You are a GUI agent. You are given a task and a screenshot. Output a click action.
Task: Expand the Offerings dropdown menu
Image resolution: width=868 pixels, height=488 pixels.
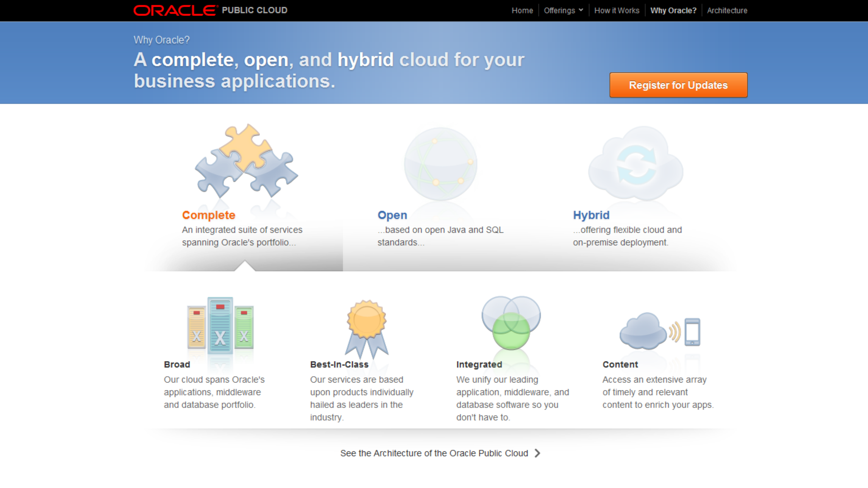563,11
